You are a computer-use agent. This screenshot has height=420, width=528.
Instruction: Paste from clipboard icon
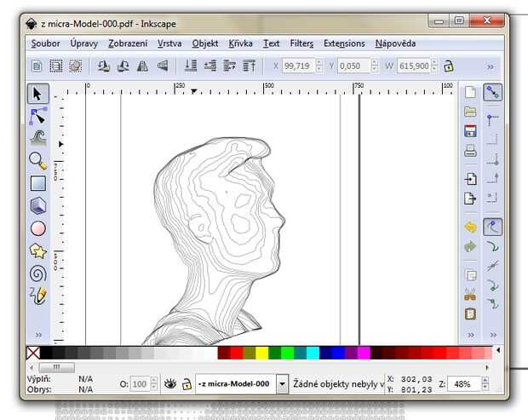click(x=470, y=314)
